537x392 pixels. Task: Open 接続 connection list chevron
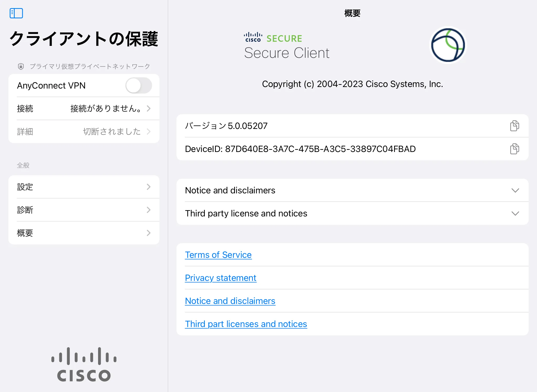click(148, 108)
